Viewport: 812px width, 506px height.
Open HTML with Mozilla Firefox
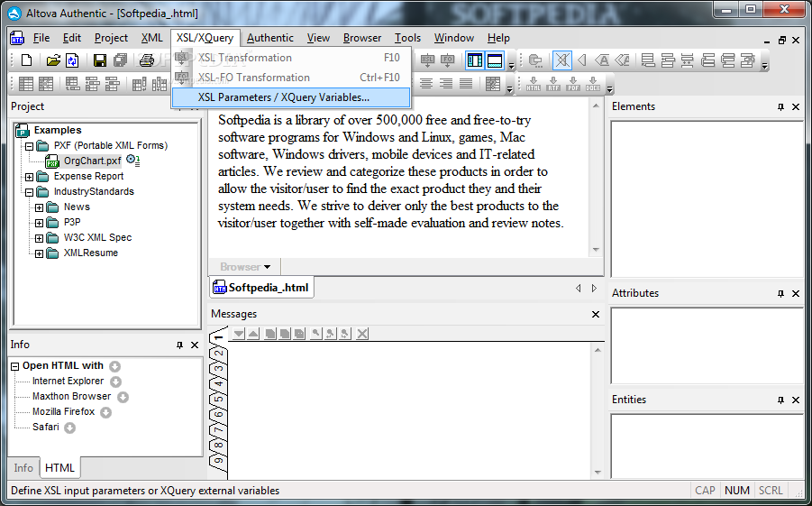click(63, 411)
